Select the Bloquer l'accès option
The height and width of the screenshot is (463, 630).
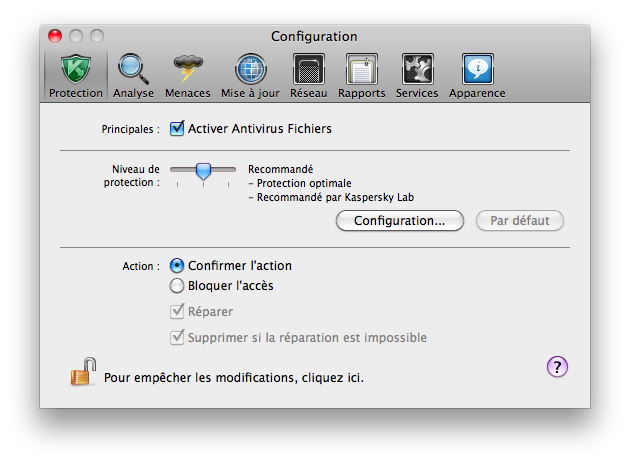177,286
